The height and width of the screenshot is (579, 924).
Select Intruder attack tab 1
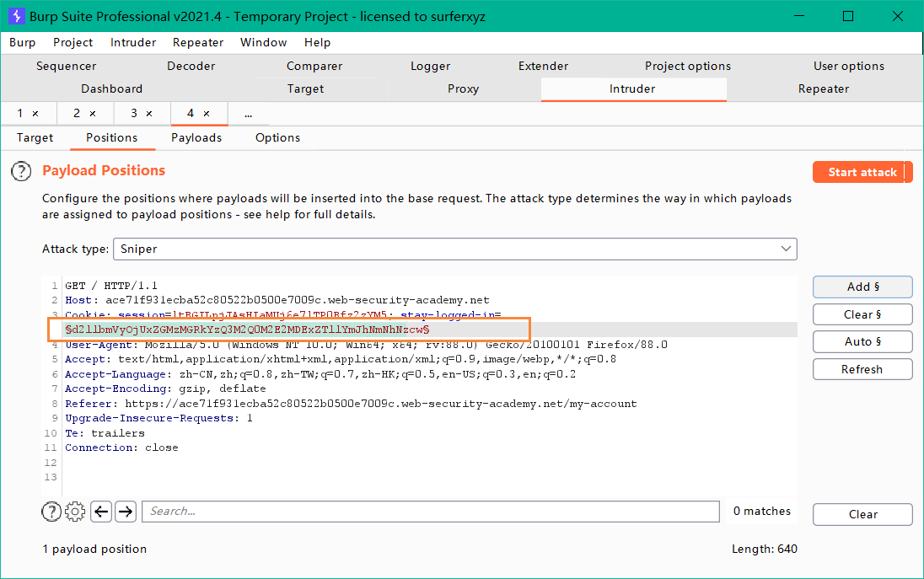(x=20, y=113)
